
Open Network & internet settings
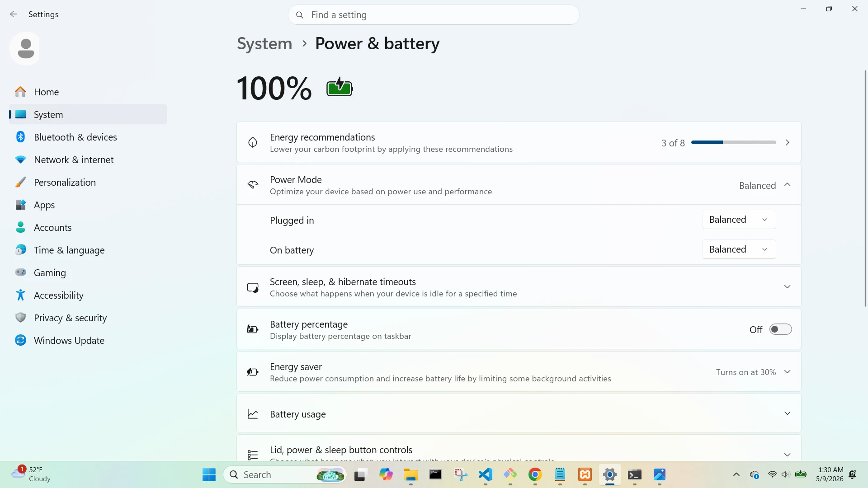(x=88, y=160)
